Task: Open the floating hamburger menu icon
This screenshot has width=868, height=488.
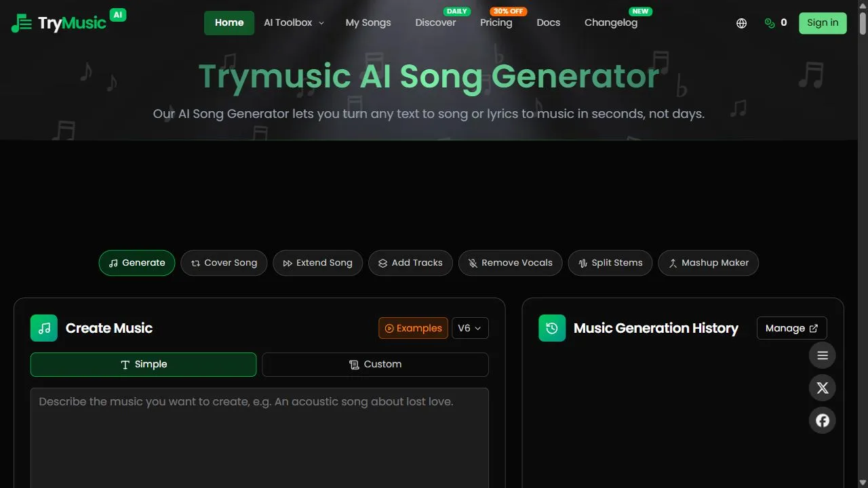Action: tap(823, 355)
